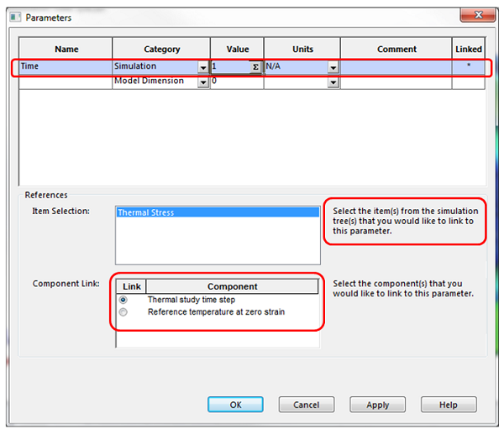Open the Simulation category dropdown
Viewport: 504px width, 434px height.
coord(203,66)
